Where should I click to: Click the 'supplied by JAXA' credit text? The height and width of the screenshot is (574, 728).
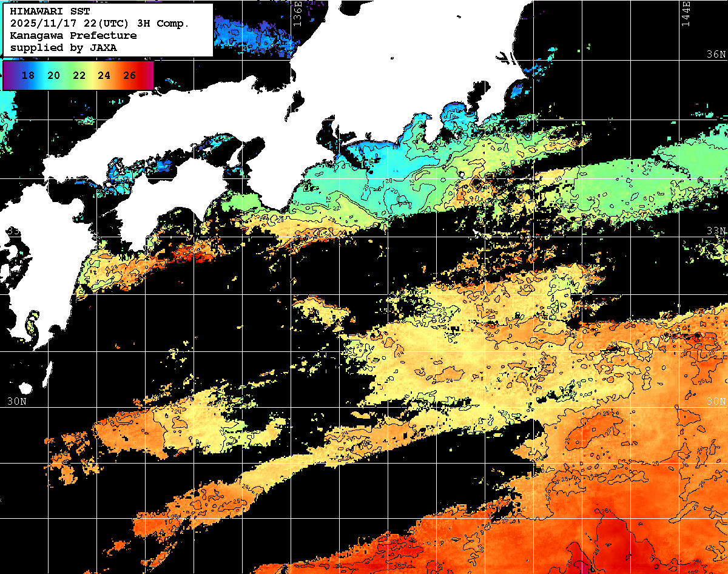click(x=64, y=47)
